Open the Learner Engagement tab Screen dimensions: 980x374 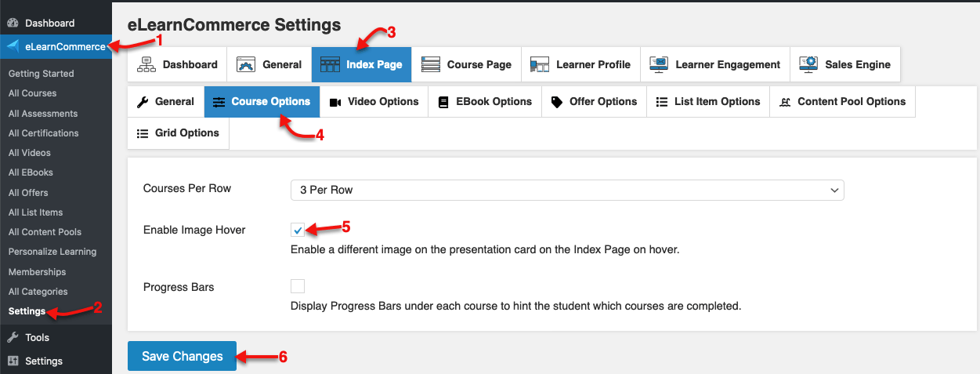714,64
